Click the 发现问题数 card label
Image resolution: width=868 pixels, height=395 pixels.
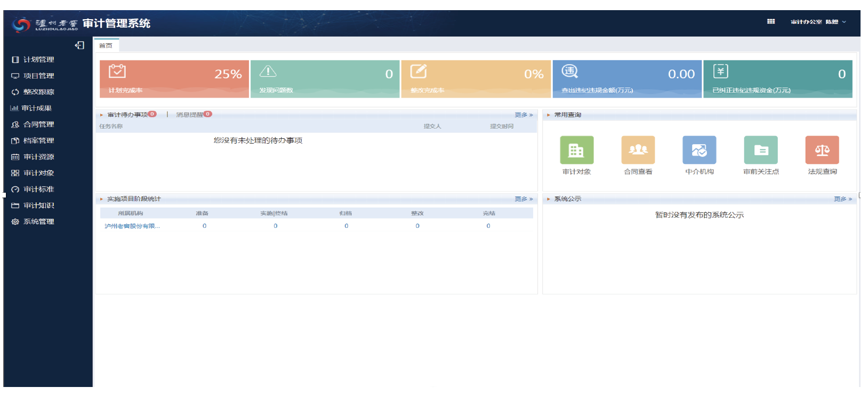point(276,90)
